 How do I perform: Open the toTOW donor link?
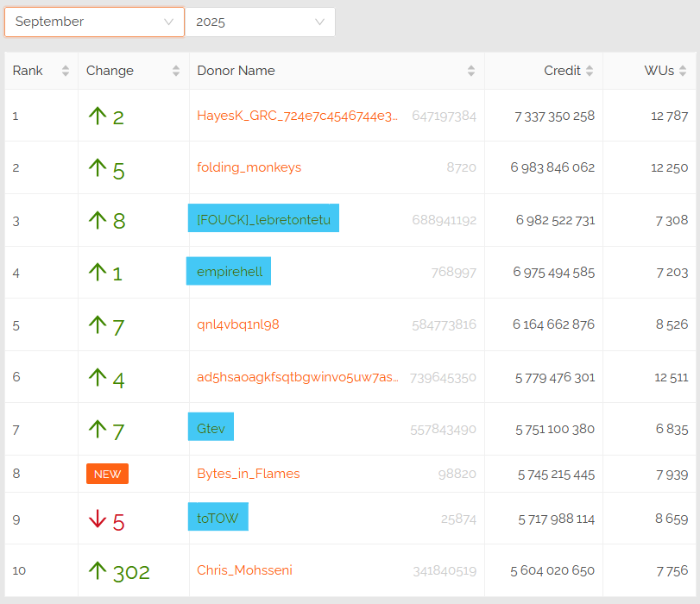tap(218, 518)
